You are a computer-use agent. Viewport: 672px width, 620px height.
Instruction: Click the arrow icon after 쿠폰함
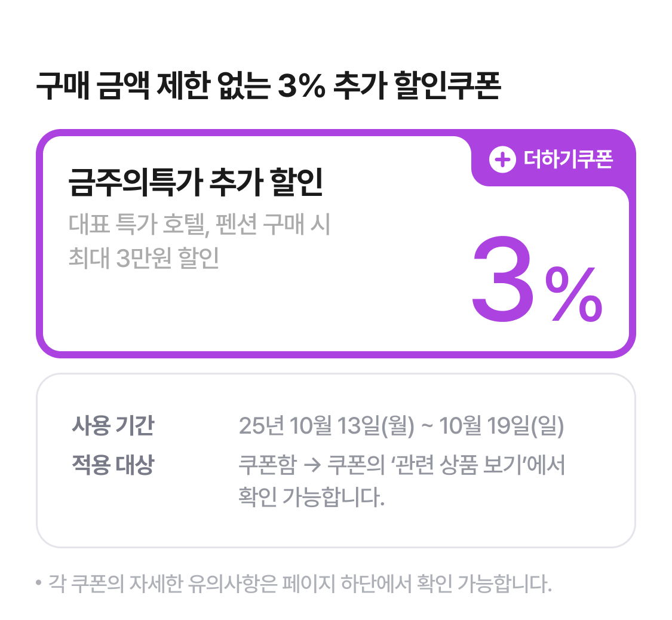[312, 466]
